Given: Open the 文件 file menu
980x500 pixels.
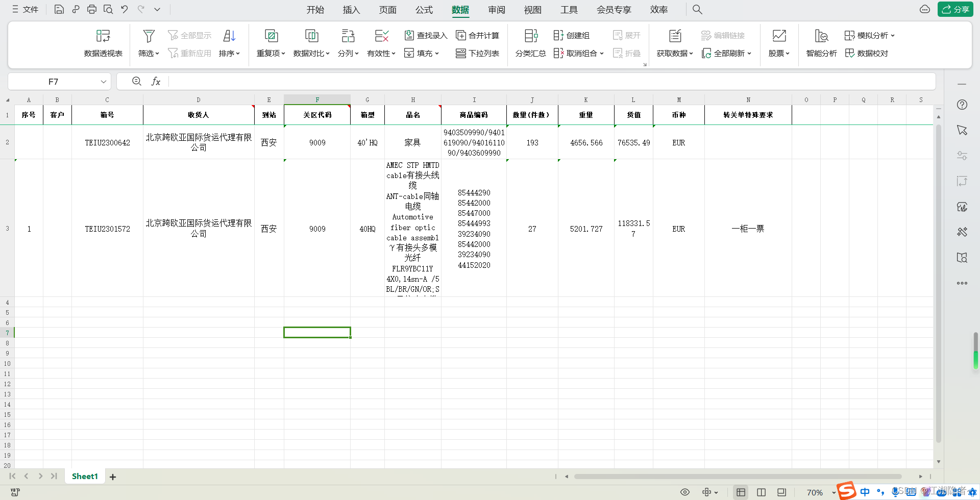Looking at the screenshot, I should click(26, 9).
